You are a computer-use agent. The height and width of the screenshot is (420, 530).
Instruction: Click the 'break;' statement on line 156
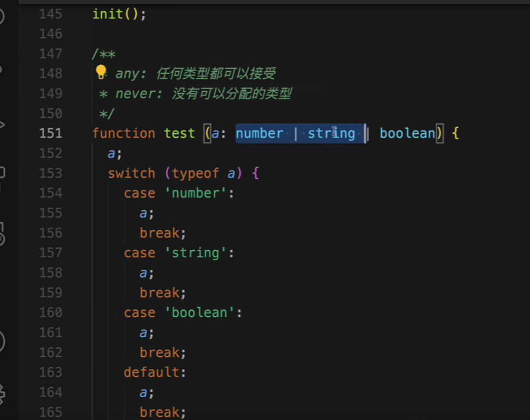click(160, 232)
